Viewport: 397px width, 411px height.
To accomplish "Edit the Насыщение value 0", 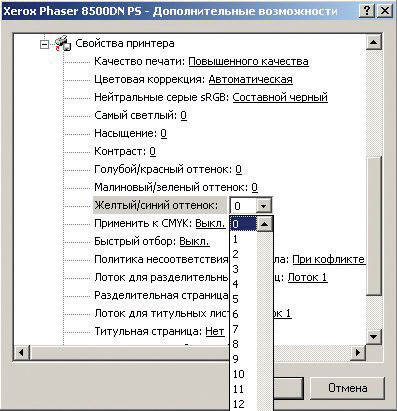I will click(163, 133).
